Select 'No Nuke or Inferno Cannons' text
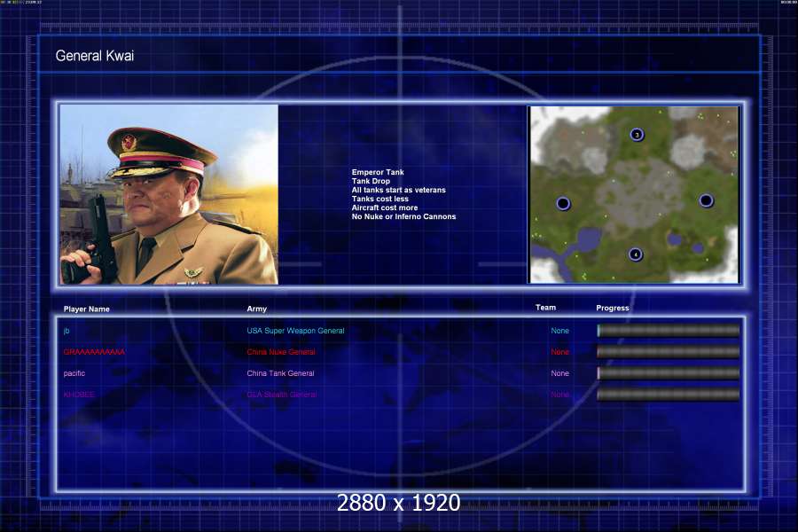 403,216
